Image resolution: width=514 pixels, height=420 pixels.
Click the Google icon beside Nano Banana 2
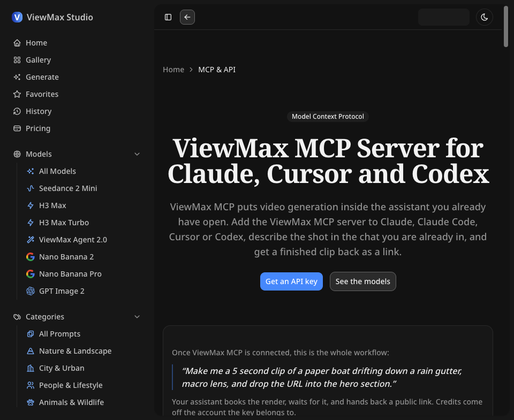pos(31,257)
